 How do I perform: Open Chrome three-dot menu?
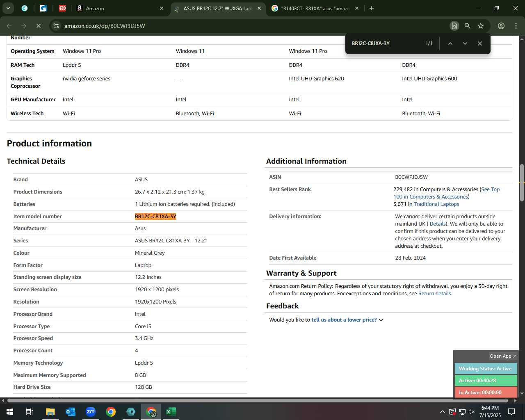coord(516,26)
